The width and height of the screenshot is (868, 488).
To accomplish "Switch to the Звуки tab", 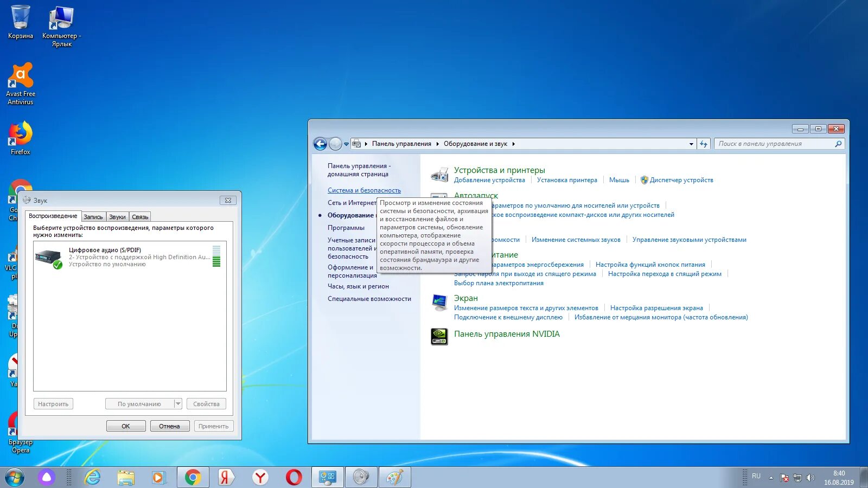I will (117, 217).
